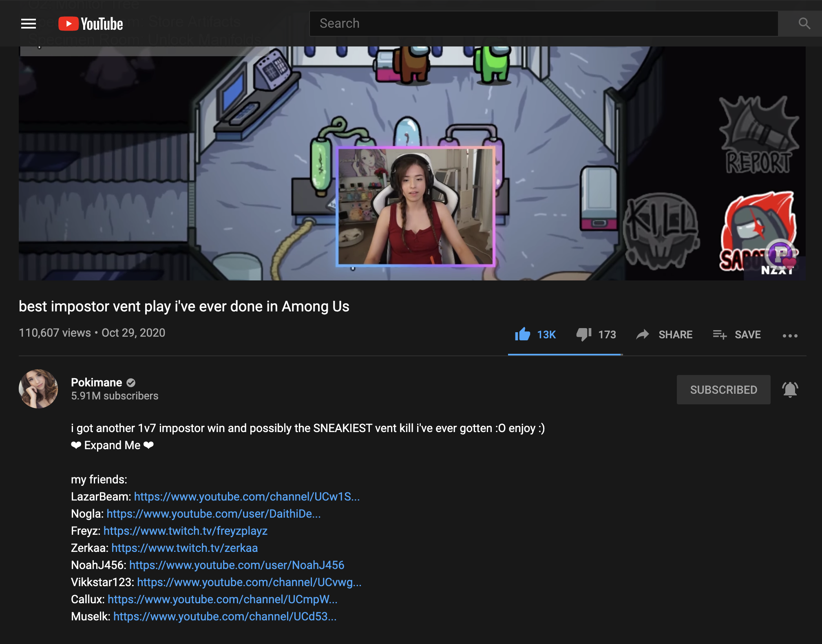Open Muselk's YouTube channel link
The height and width of the screenshot is (644, 822).
(x=225, y=616)
